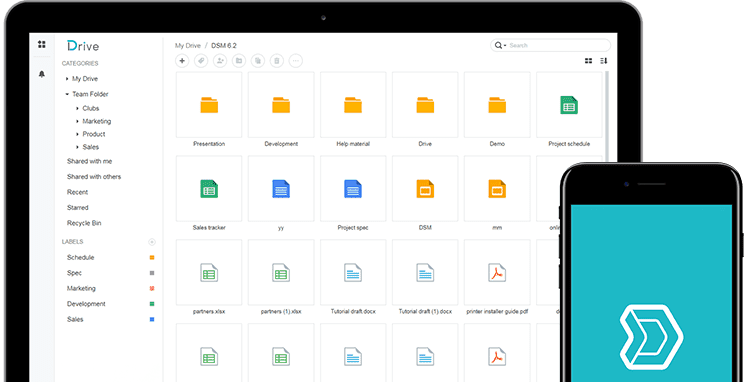Click the delete trash toolbar icon
Screen dimensions: 744x382
(x=277, y=61)
